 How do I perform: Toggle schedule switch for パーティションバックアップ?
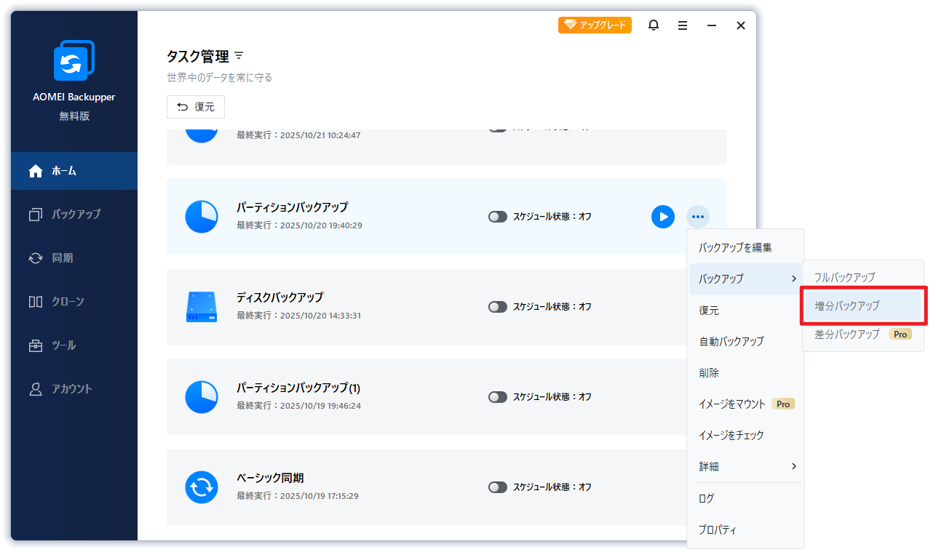coord(498,217)
